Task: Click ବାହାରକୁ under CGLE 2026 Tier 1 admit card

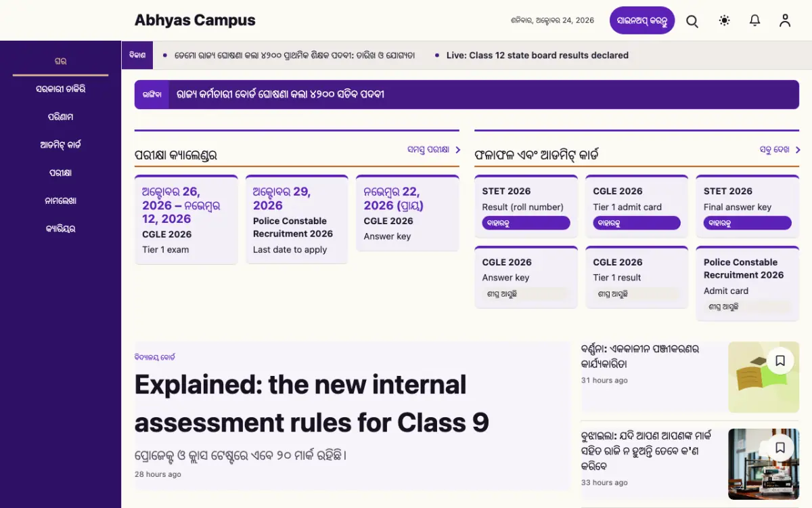Action: pyautogui.click(x=637, y=223)
